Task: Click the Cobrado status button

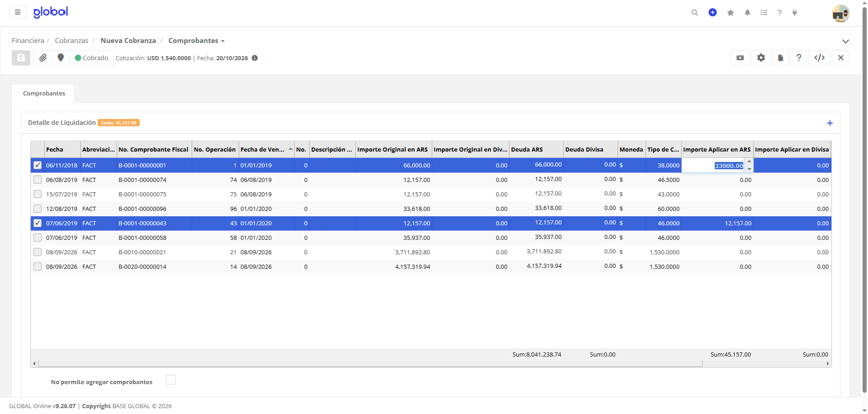Action: (x=91, y=58)
